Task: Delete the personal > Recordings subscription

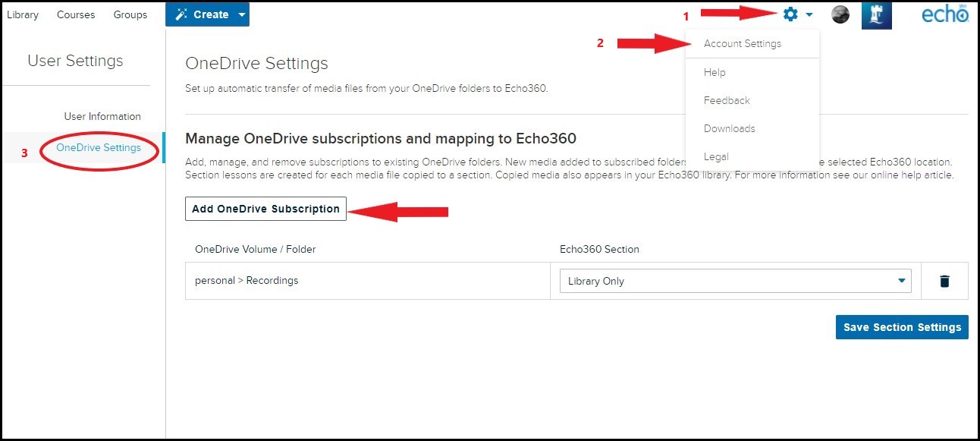Action: coord(944,281)
